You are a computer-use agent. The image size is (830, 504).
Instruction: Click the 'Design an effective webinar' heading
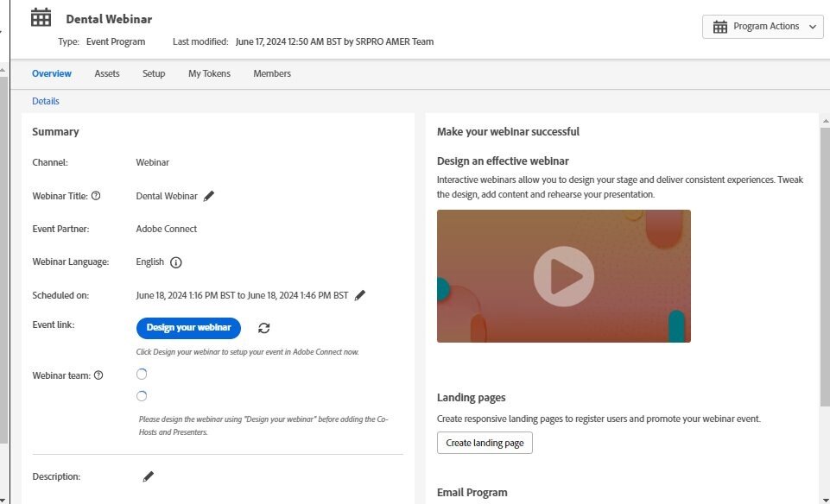[503, 161]
